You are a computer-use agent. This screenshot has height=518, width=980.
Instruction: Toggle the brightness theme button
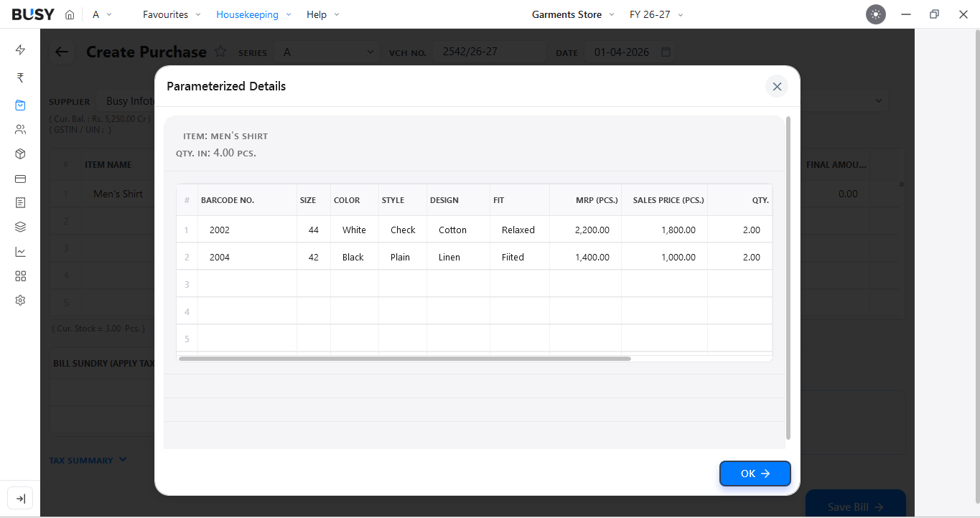[x=876, y=14]
